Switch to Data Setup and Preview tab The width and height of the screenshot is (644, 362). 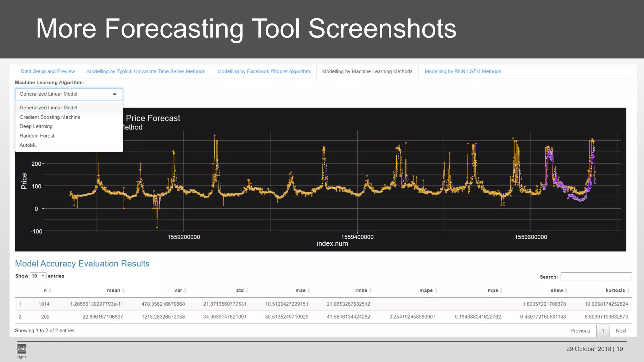pyautogui.click(x=48, y=72)
